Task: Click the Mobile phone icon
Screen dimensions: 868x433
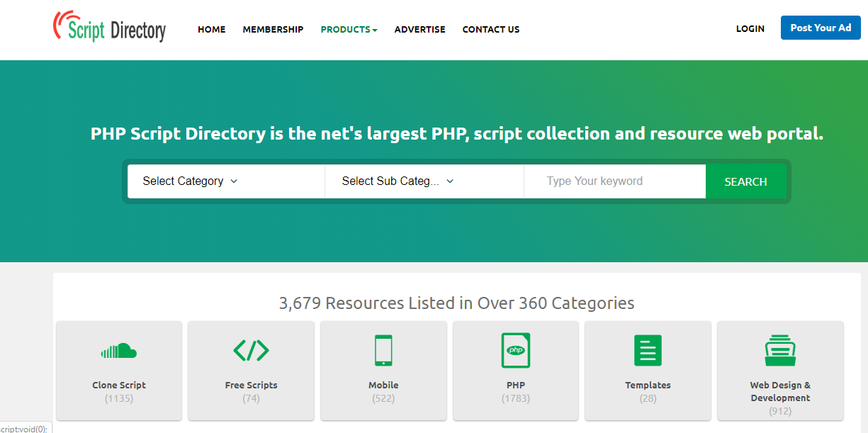Action: pyautogui.click(x=383, y=350)
